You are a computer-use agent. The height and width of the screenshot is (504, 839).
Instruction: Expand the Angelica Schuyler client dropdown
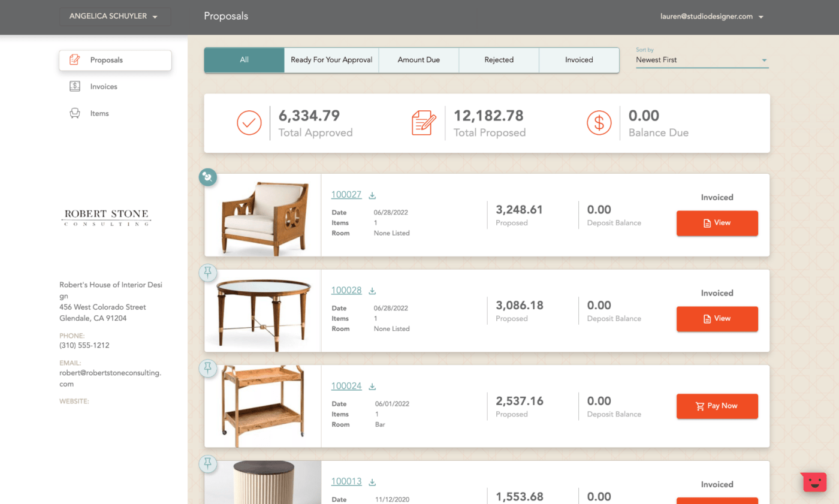pos(115,17)
